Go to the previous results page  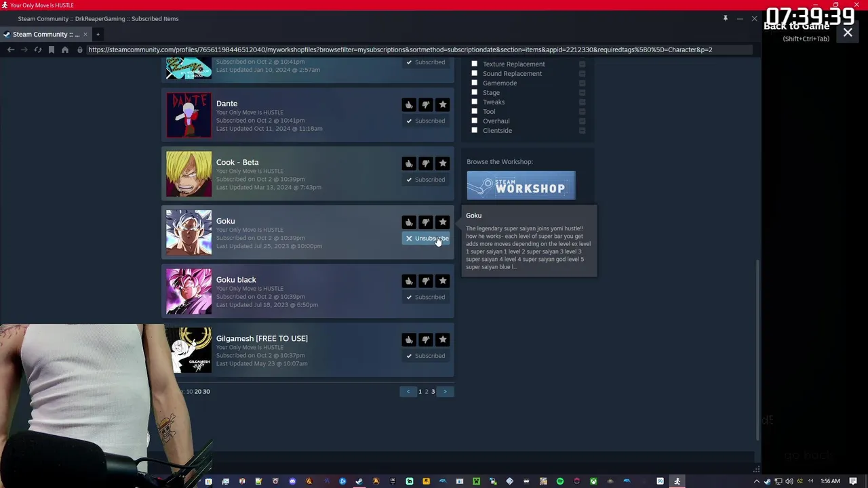point(408,391)
